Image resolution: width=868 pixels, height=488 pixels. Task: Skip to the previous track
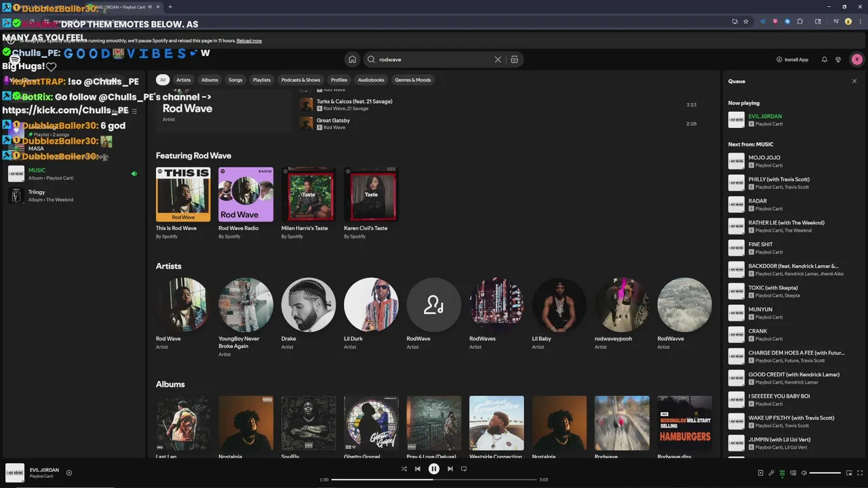pos(418,469)
